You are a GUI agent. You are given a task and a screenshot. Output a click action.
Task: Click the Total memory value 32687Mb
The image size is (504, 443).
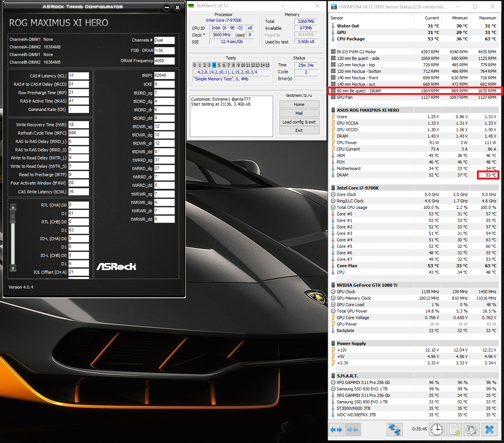click(x=306, y=21)
